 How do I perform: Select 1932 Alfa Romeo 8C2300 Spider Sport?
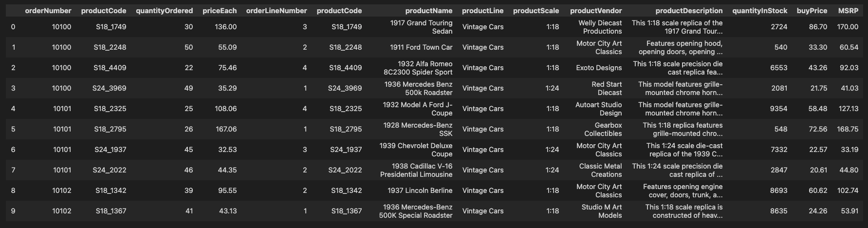coord(418,68)
